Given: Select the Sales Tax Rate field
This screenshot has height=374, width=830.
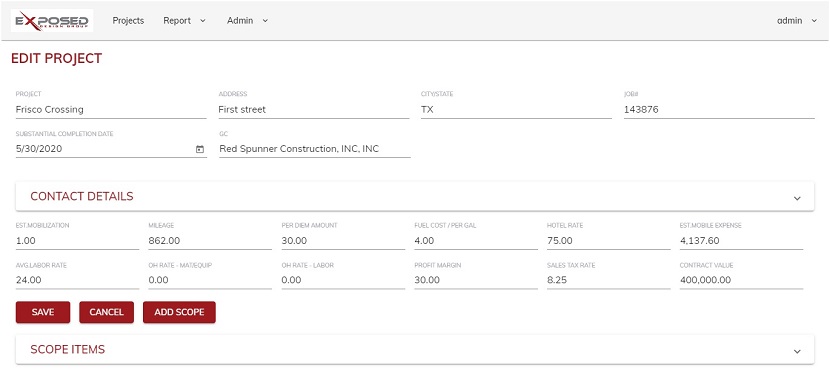Looking at the screenshot, I should pyautogui.click(x=609, y=280).
